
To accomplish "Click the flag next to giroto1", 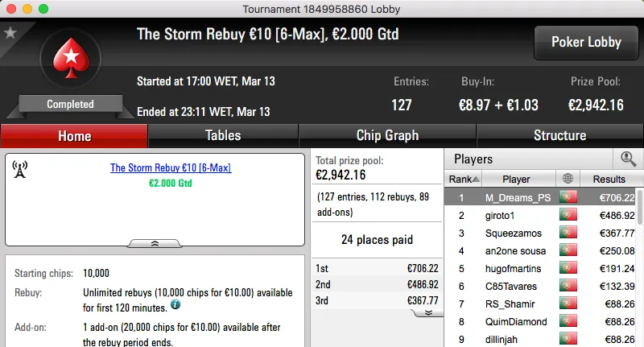I will [x=568, y=215].
